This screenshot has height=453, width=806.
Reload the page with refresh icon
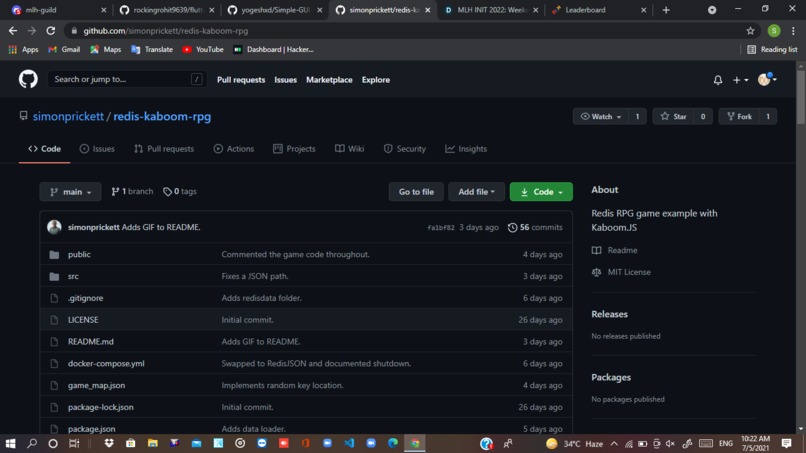coord(50,31)
